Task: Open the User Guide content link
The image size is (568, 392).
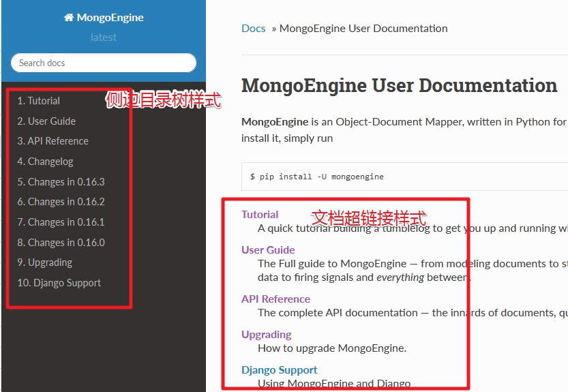Action: (x=268, y=250)
